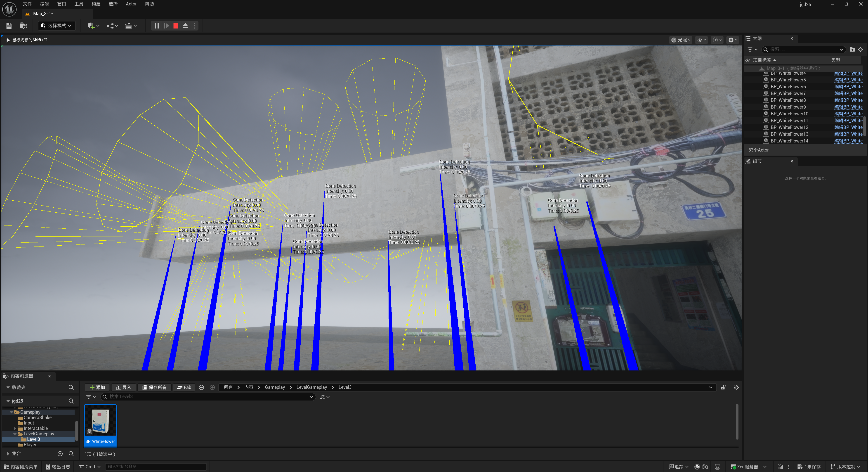The width and height of the screenshot is (868, 472).
Task: Save the current level icon
Action: pos(9,26)
